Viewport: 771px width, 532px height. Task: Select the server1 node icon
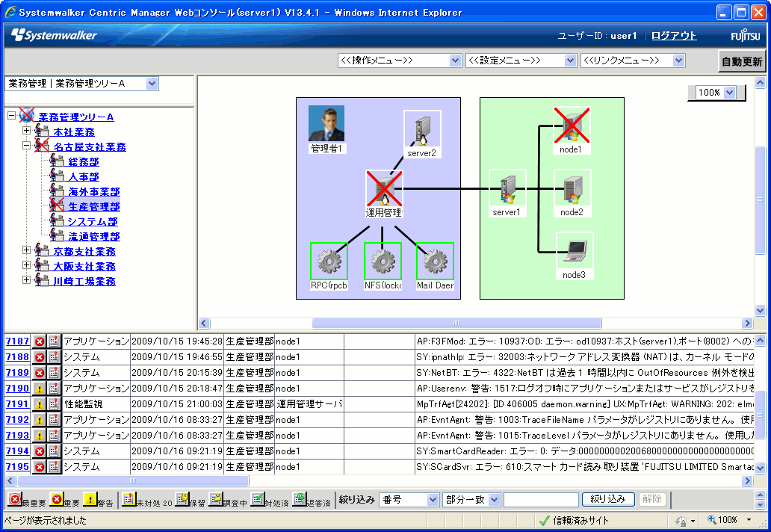(x=507, y=188)
